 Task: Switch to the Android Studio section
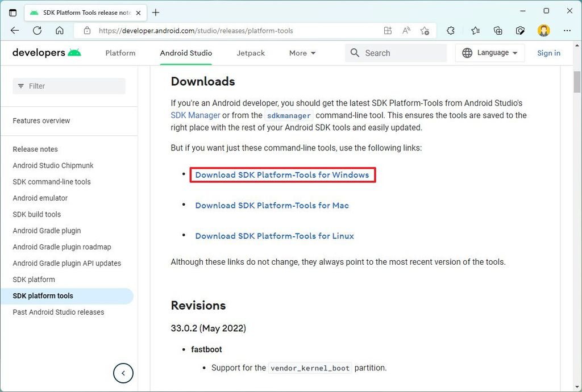pos(185,53)
